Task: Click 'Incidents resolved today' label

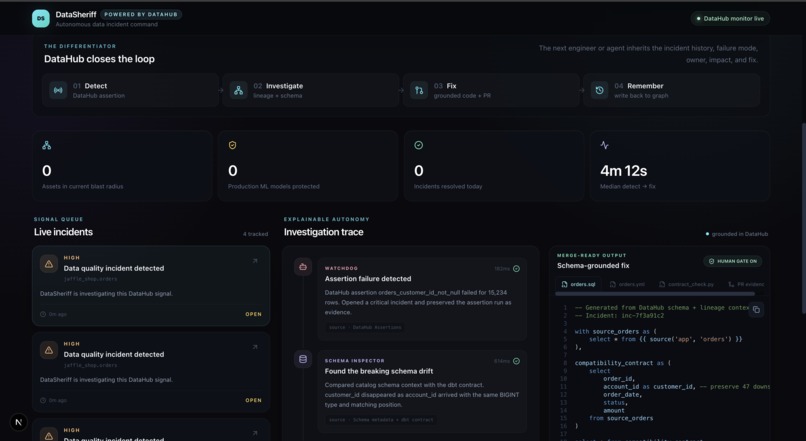Action: (448, 187)
